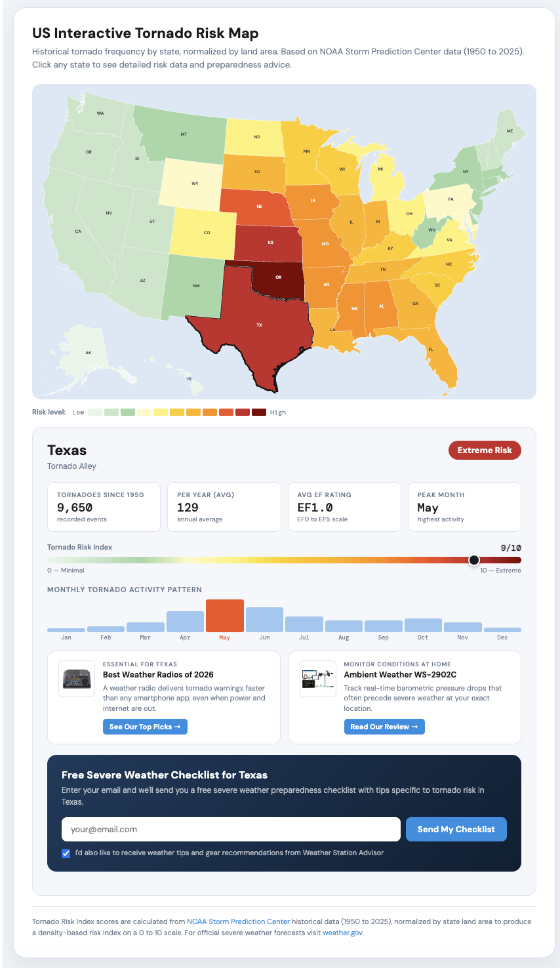Viewport: 560px width, 968px height.
Task: Open the NOAA Storm Prediction Center link
Action: click(x=239, y=921)
